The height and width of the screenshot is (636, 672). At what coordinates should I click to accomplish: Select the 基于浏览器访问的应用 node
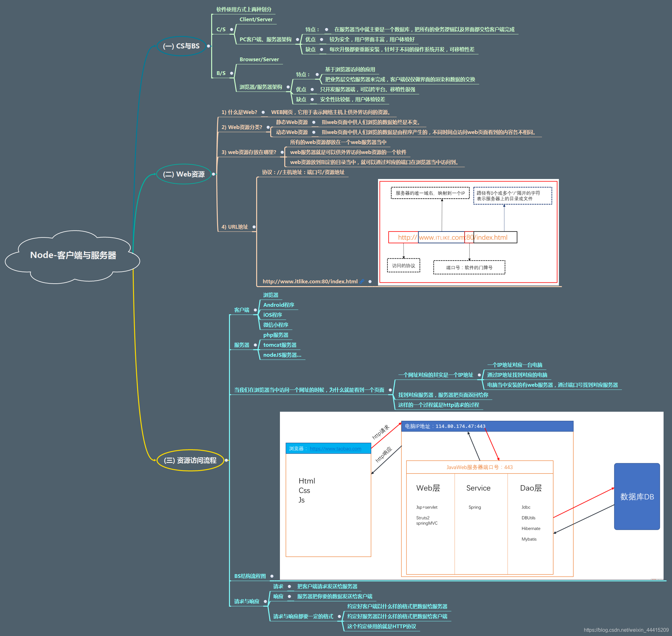(350, 69)
